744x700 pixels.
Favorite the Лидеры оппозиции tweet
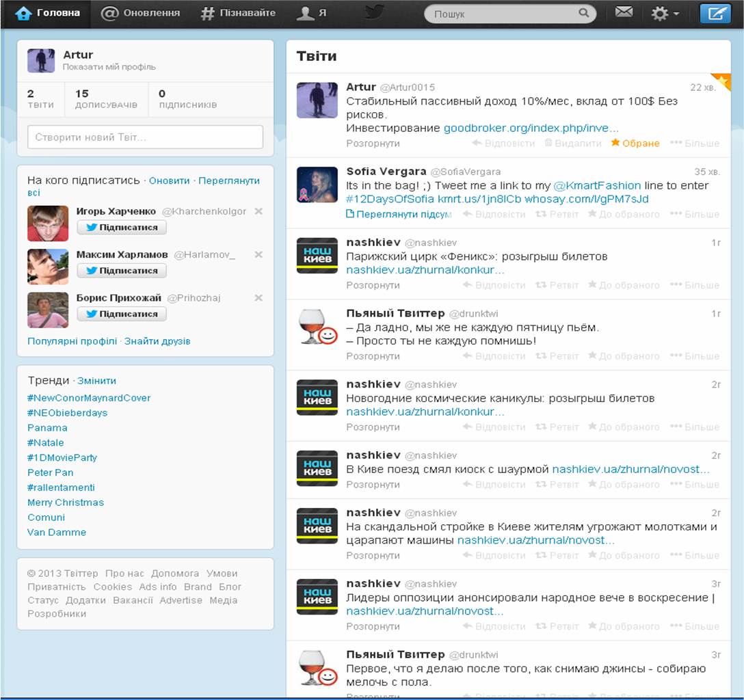624,626
